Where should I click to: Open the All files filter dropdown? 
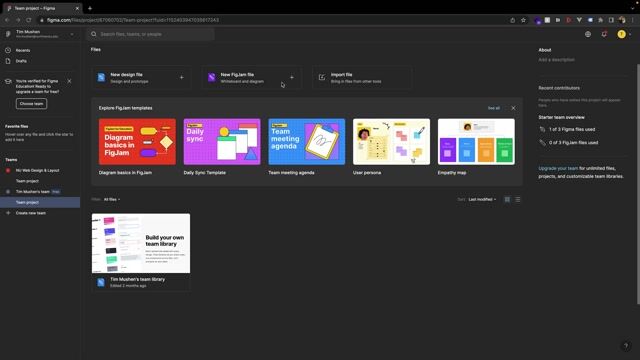click(112, 200)
